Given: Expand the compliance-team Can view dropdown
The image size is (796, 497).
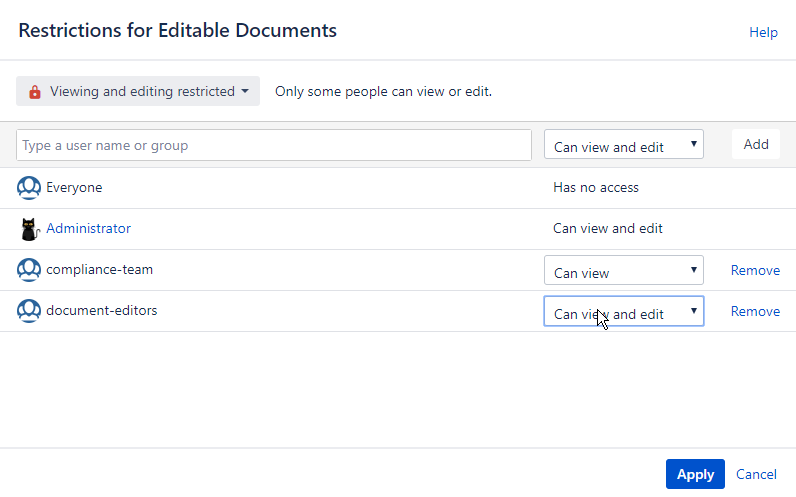Looking at the screenshot, I should (623, 271).
